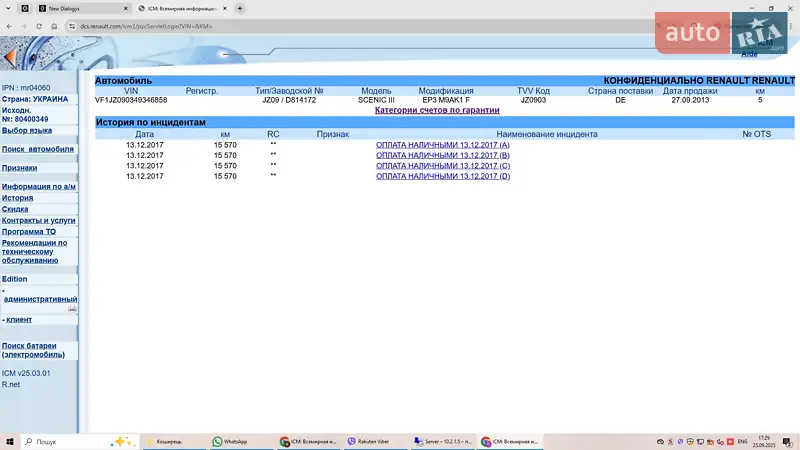The image size is (800, 450).
Task: Click the Windows taskbar search box
Action: coord(70,441)
